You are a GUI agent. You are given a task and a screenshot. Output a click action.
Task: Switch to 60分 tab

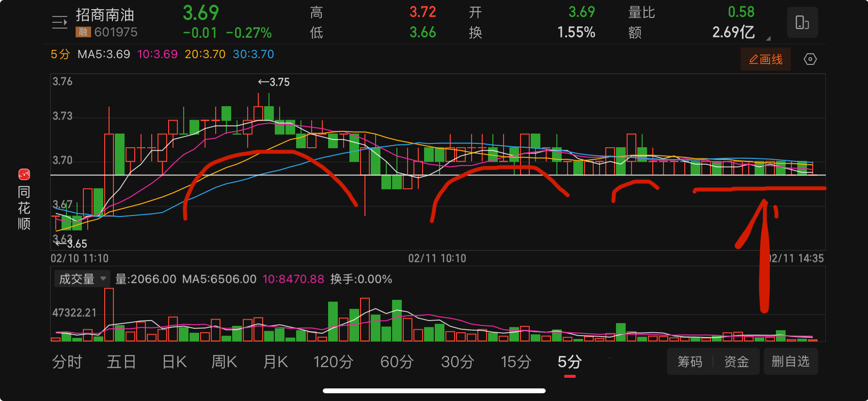[397, 362]
